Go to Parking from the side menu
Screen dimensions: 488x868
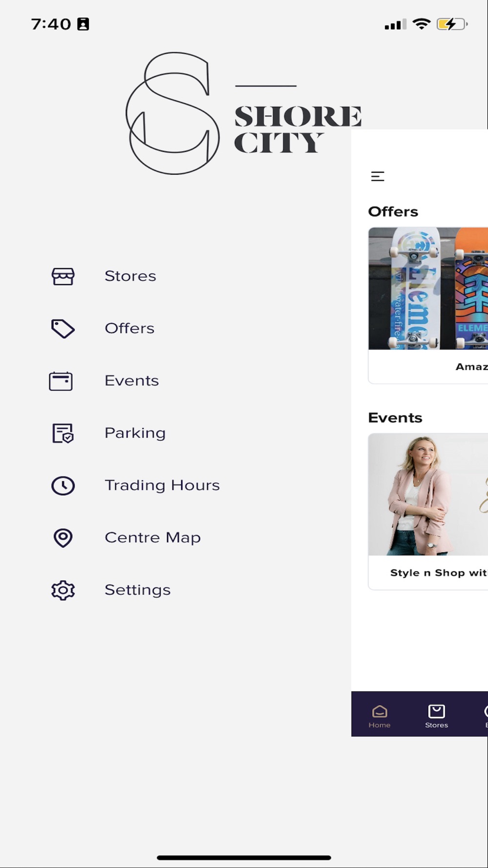135,434
